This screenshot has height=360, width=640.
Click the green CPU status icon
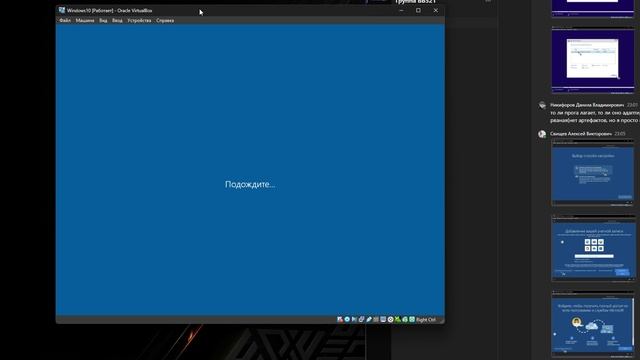(x=398, y=320)
